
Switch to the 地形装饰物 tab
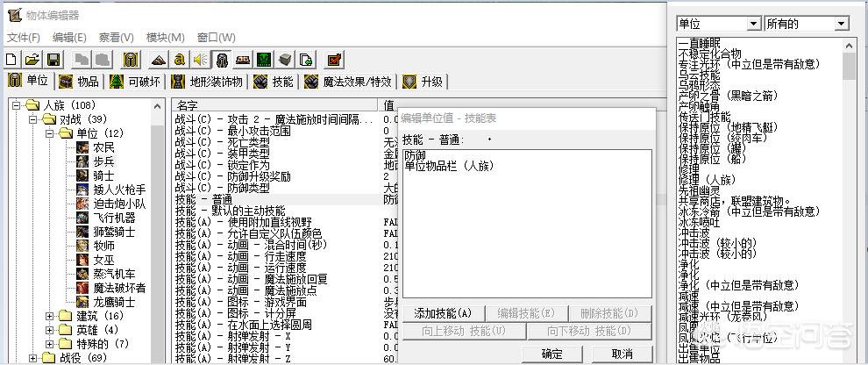[208, 82]
